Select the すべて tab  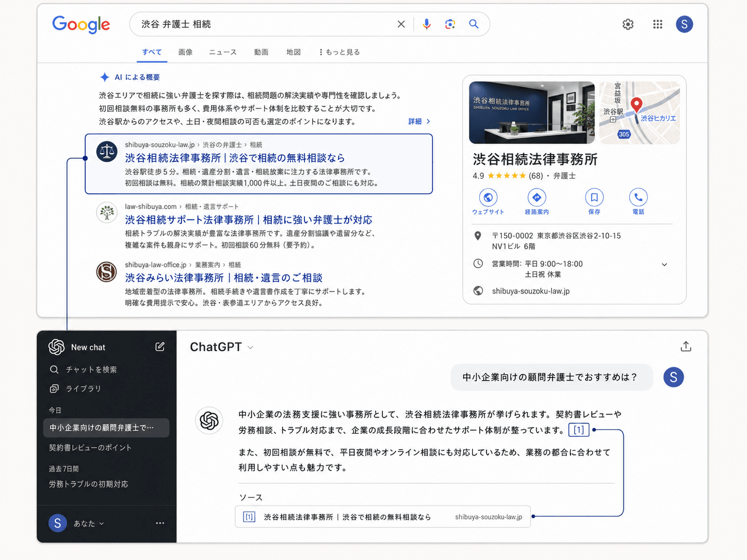pos(152,52)
